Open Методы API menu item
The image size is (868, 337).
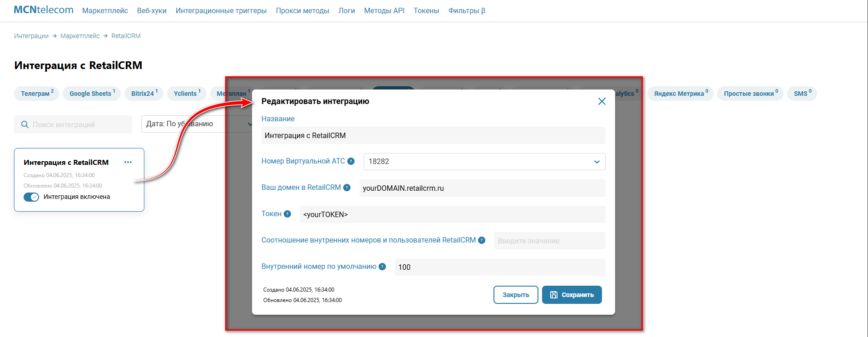coord(384,10)
